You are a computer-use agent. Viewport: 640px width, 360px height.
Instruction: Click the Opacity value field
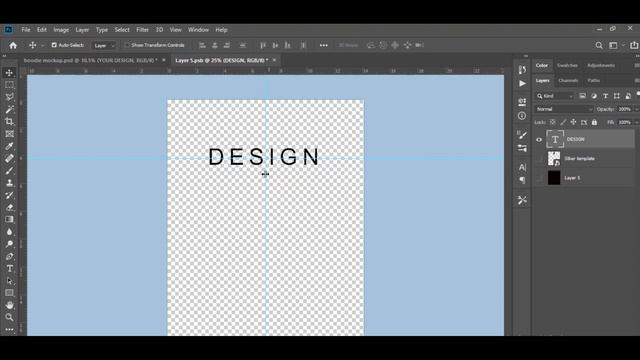tap(624, 109)
